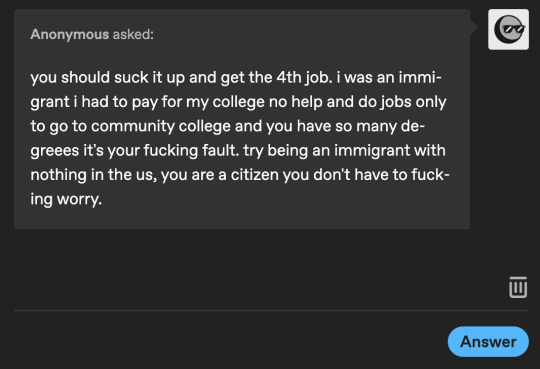Click the trash can delete icon
540x369 pixels.
pos(518,287)
